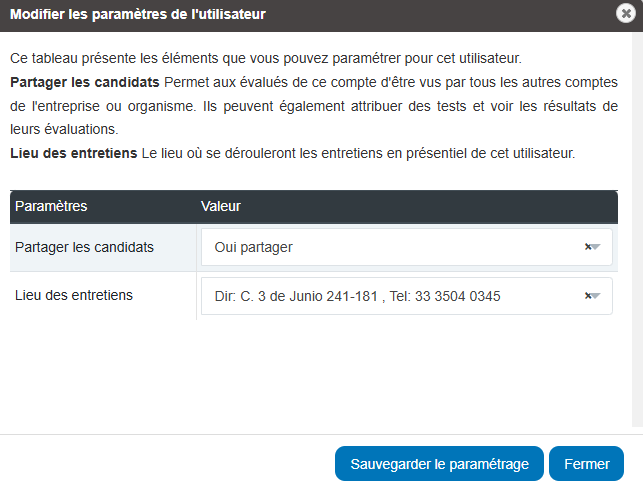
Task: Click the dialog's vertical scrollbar track
Action: tap(637, 230)
